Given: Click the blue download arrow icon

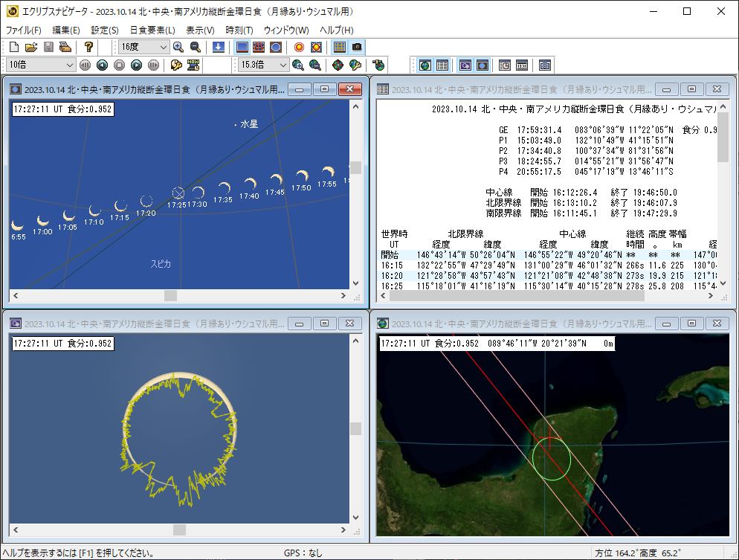Looking at the screenshot, I should point(218,47).
